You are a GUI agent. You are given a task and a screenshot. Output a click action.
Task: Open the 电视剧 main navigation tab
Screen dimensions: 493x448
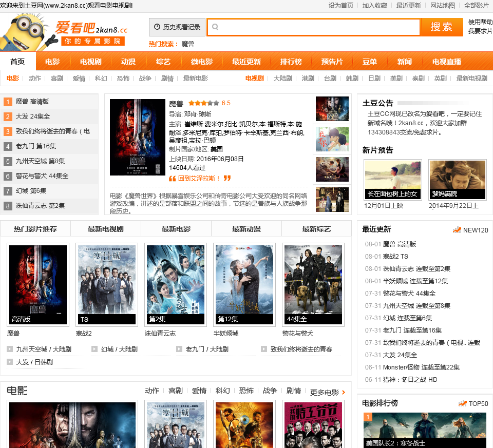click(91, 61)
